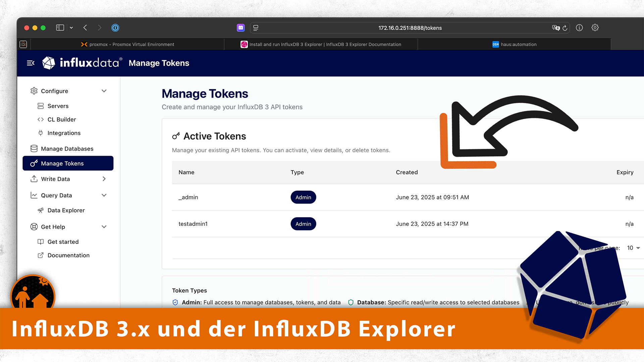Open Manage Databases in the sidebar
The image size is (644, 362).
(x=67, y=148)
